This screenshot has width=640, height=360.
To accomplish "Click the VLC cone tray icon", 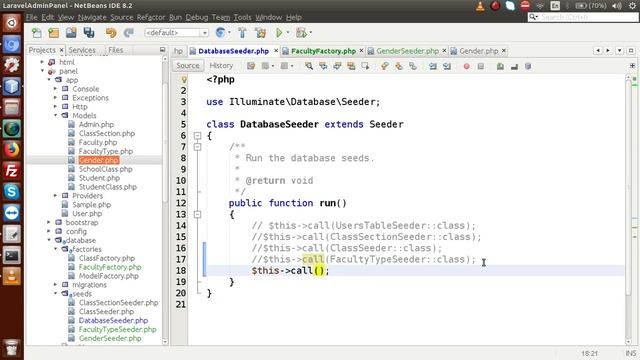I will click(x=480, y=6).
